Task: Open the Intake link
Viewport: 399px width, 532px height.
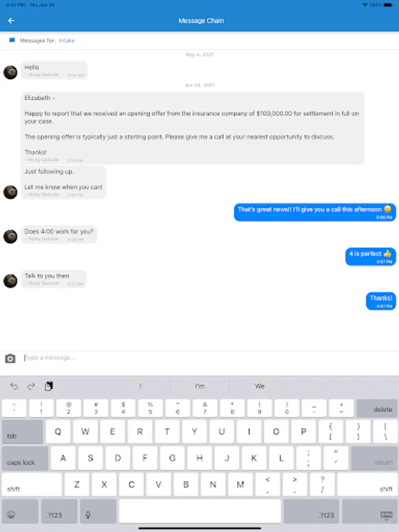Action: point(66,40)
